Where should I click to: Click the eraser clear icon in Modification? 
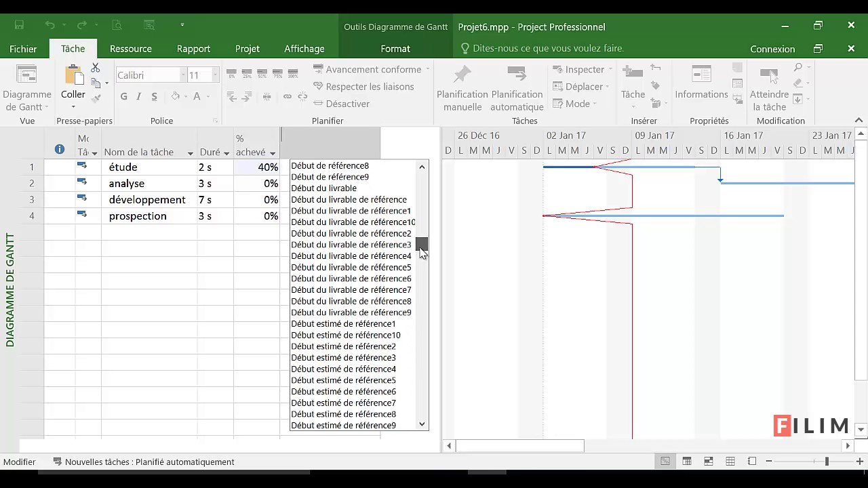798,83
